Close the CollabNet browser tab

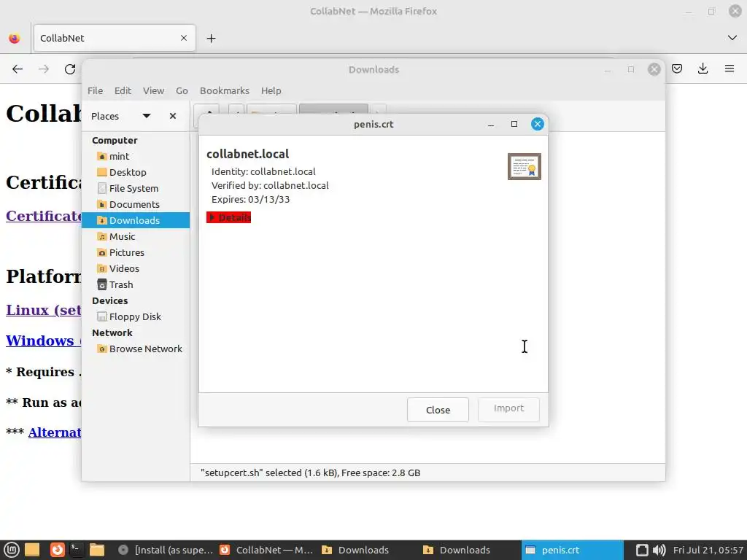[183, 38]
